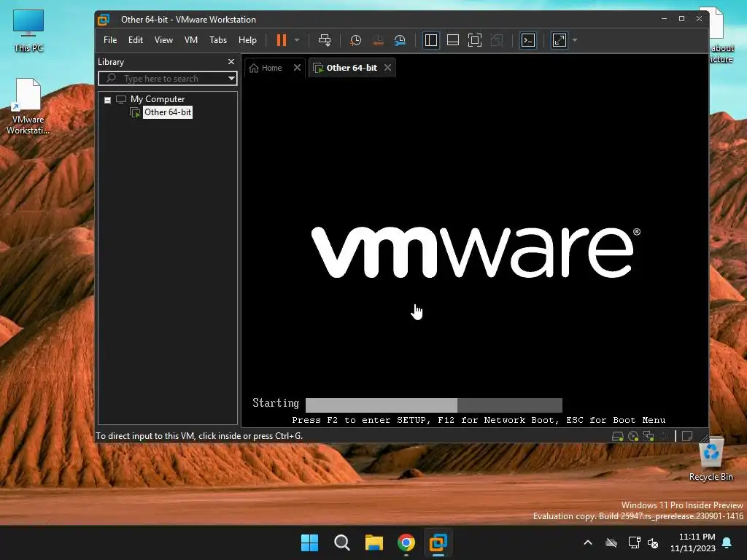The height and width of the screenshot is (560, 747).
Task: Open the Edit menu
Action: click(135, 40)
